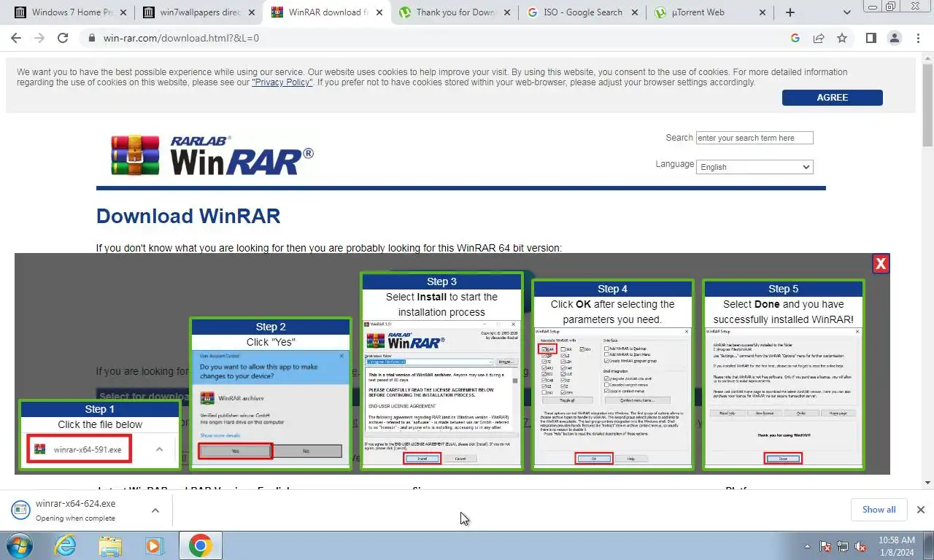Image resolution: width=934 pixels, height=560 pixels.
Task: Click Show all downloads
Action: [x=879, y=510]
